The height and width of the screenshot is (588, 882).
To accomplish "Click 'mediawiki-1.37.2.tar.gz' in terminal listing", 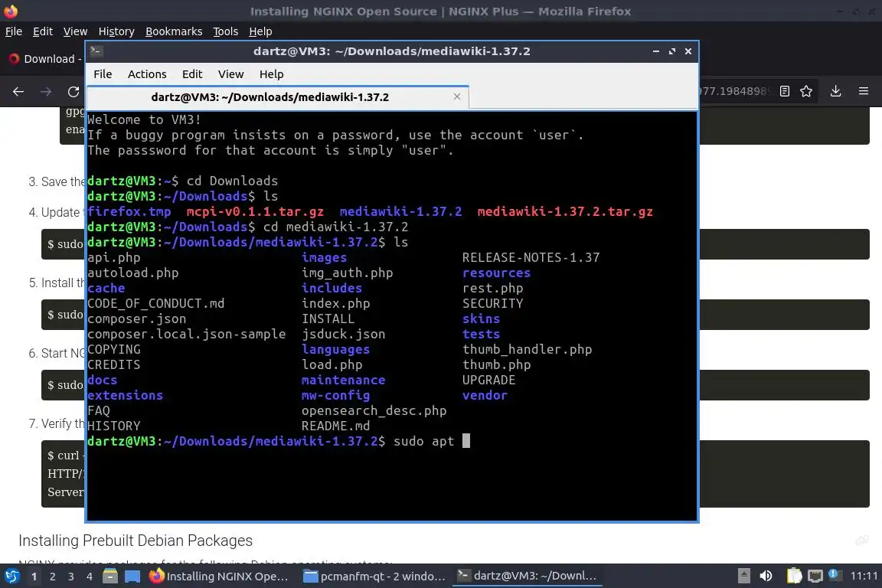I will tap(565, 211).
